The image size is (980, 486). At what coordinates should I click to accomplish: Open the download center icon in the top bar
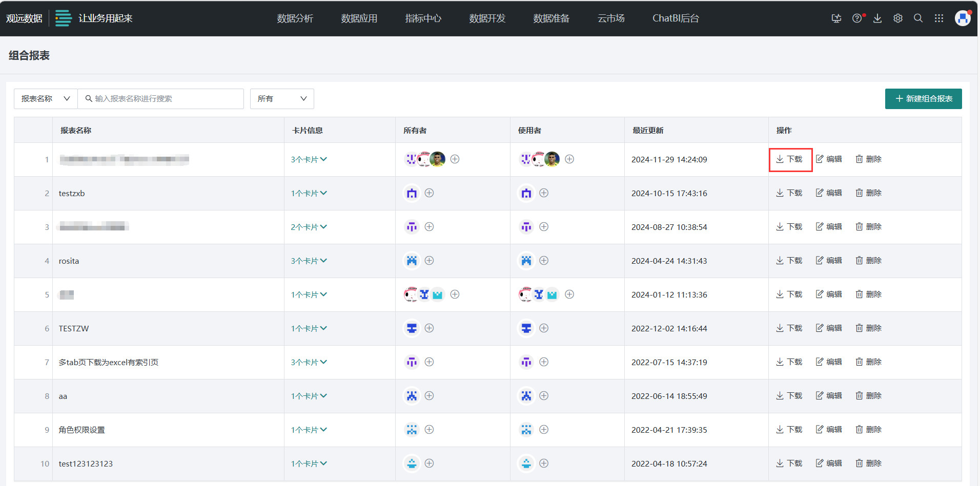click(x=877, y=18)
